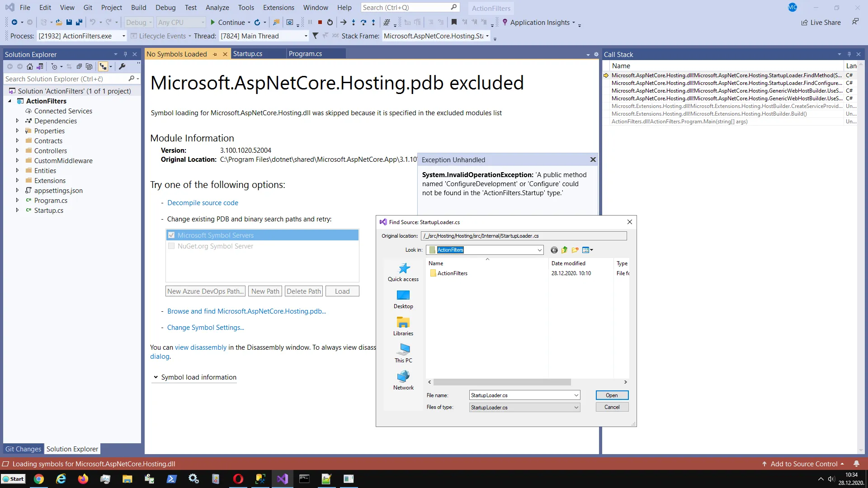Open the Debug menu
Screen dimensions: 868x488
165,8
